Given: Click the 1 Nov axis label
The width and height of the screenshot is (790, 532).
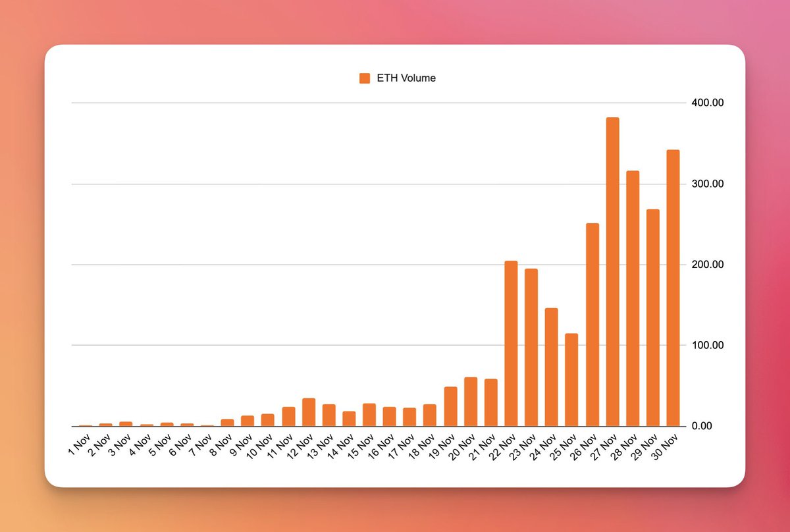Looking at the screenshot, I should point(78,444).
